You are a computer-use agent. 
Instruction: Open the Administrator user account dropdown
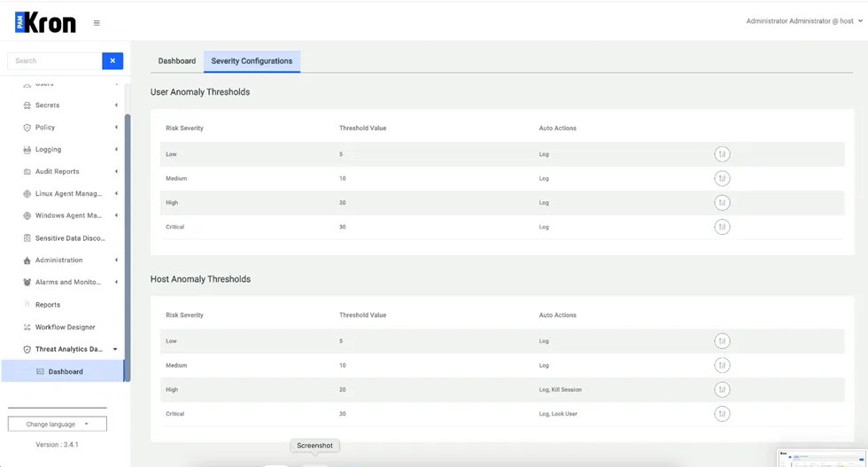804,21
